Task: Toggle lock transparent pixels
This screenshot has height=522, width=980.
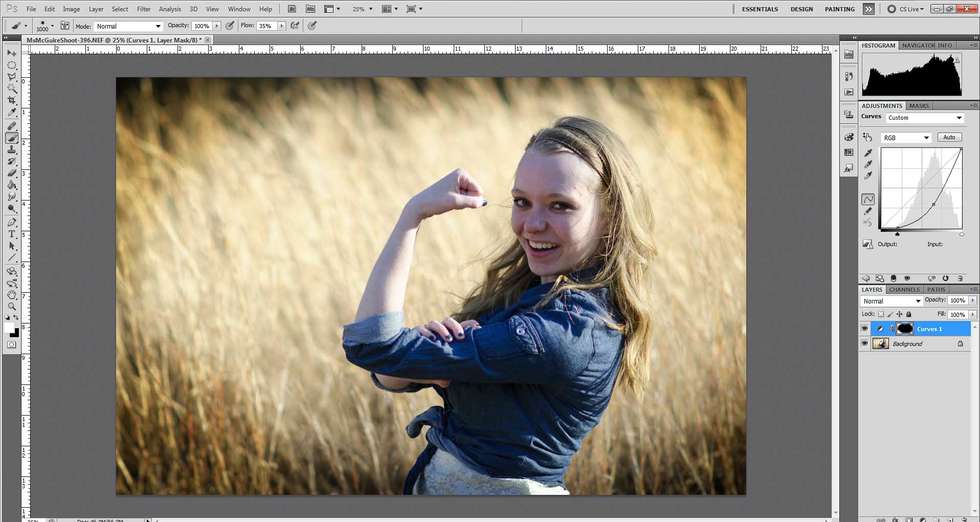Action: tap(881, 314)
